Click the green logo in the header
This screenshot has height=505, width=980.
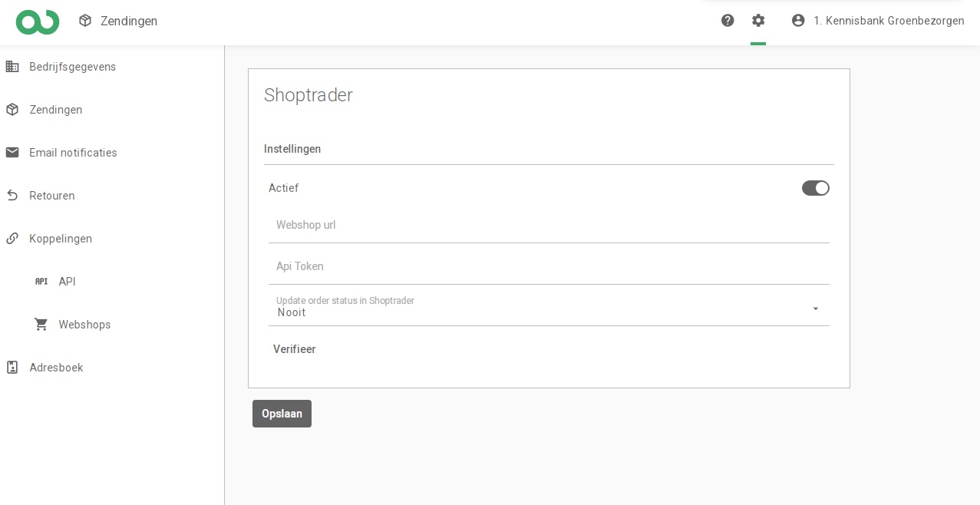(38, 21)
